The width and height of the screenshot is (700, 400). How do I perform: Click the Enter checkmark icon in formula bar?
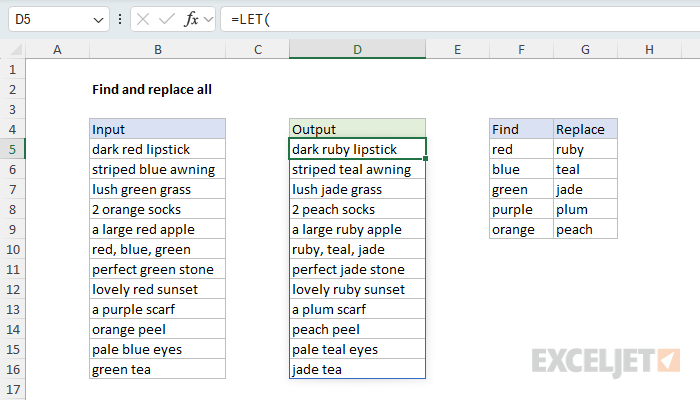click(x=169, y=19)
